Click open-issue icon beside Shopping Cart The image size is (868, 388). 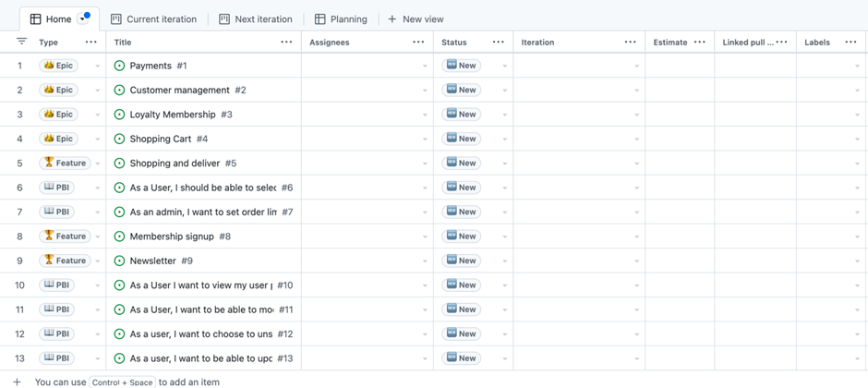point(119,139)
